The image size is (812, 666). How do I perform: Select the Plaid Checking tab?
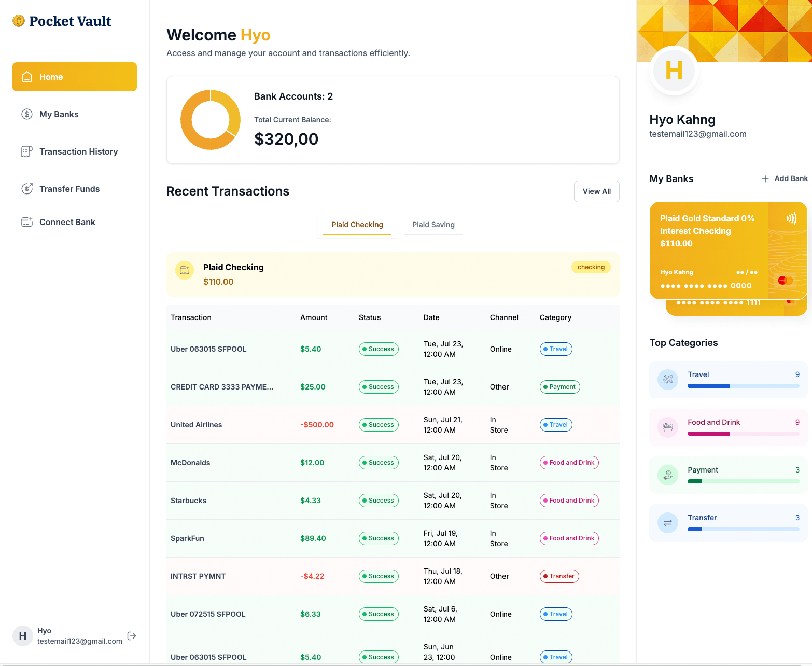tap(357, 225)
